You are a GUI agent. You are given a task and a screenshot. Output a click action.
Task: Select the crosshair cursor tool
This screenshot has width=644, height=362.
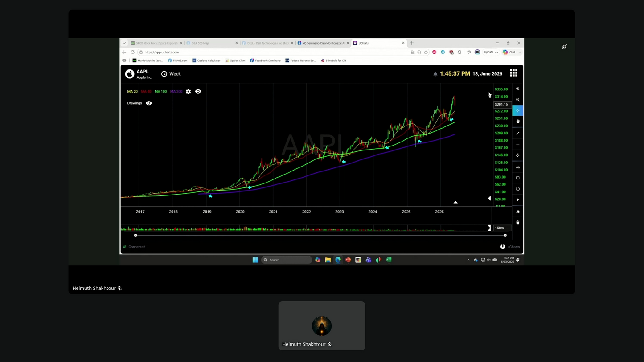tap(517, 110)
